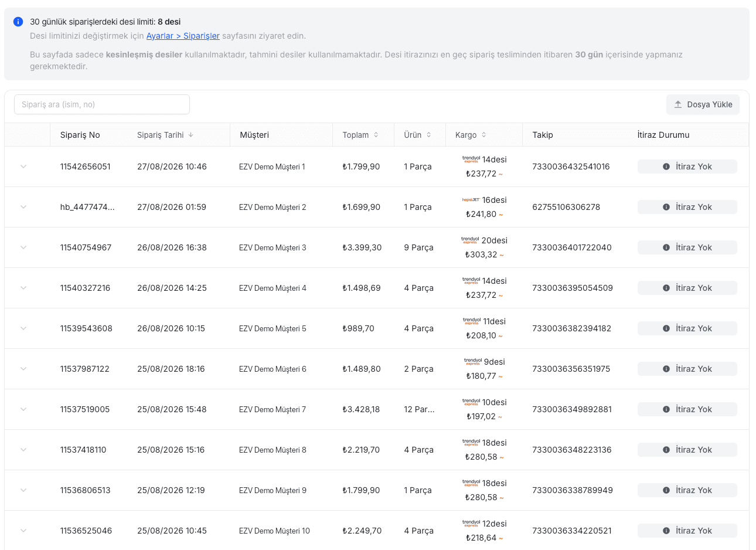756x550 pixels.
Task: Click İtiraz Yok for EZV Demo Müşteri 5
Action: 687,328
